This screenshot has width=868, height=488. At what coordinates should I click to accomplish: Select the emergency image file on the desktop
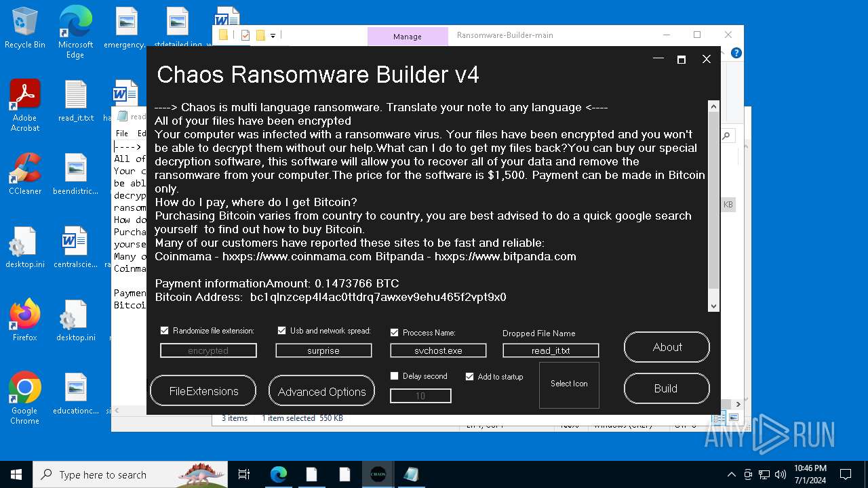click(125, 28)
